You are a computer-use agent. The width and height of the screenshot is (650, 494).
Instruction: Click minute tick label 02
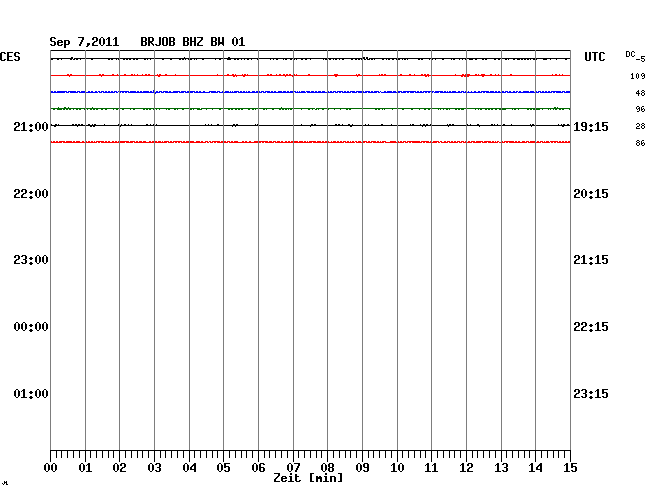(x=119, y=468)
